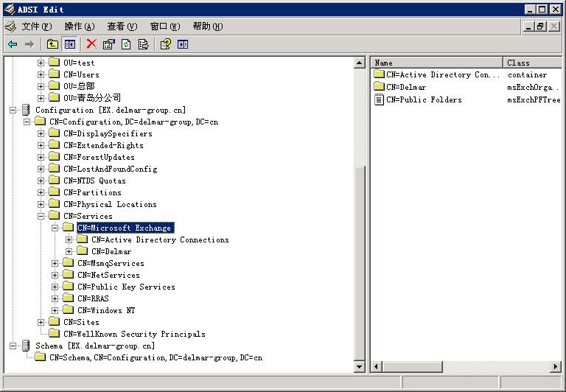Click the folder icon of CN=RRAS
Image resolution: width=566 pixels, height=392 pixels.
point(69,298)
